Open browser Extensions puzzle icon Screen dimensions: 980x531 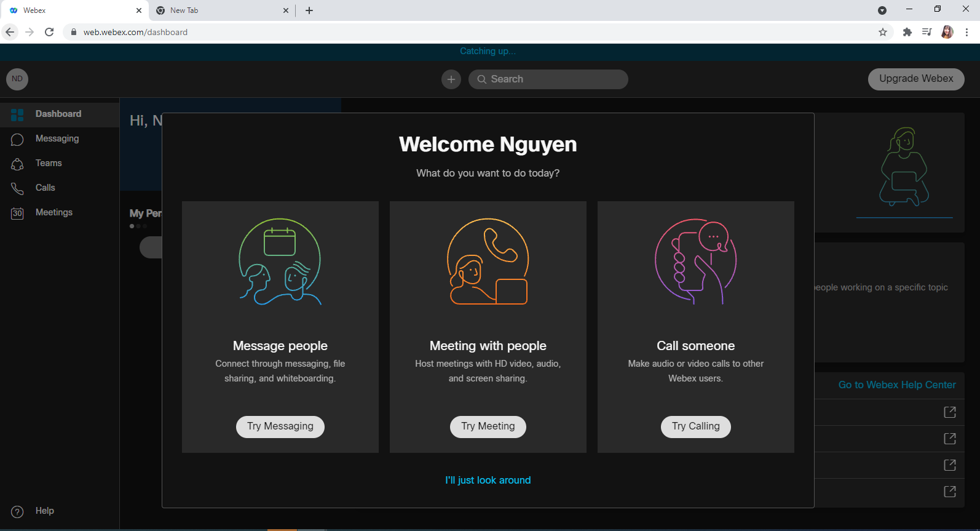click(x=907, y=32)
